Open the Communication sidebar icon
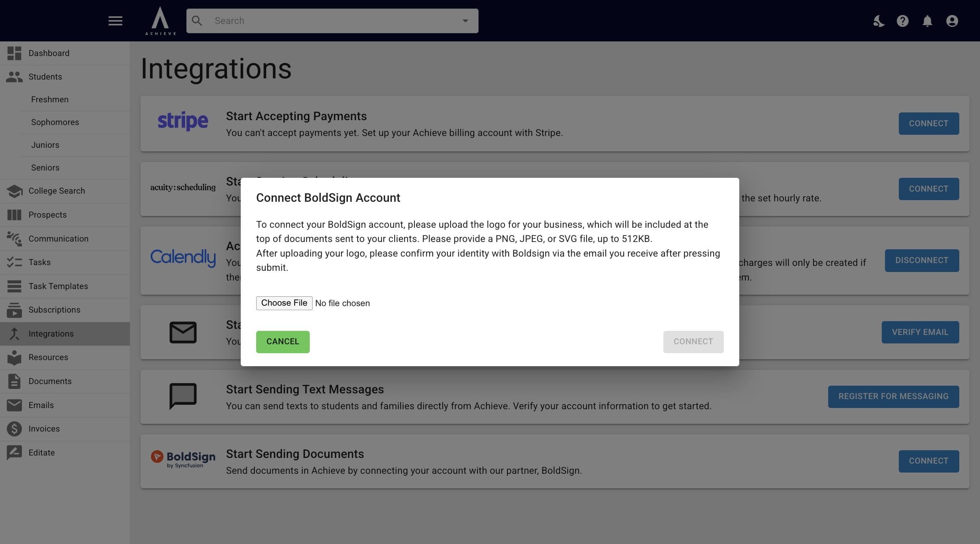 [14, 239]
